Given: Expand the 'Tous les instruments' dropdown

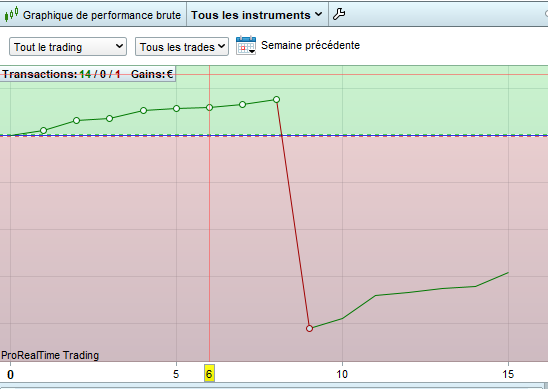Looking at the screenshot, I should tap(257, 15).
